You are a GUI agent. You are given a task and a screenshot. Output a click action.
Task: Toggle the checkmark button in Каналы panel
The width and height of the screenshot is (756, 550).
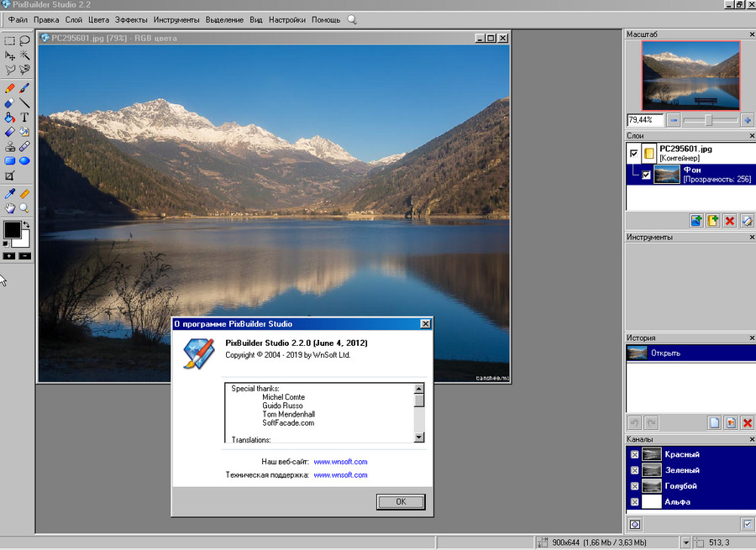click(748, 524)
